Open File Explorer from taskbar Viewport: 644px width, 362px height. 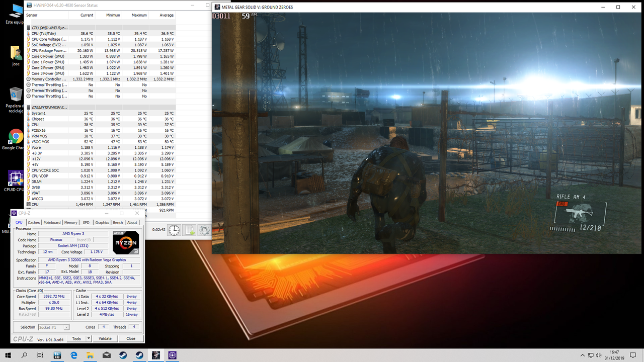click(x=90, y=355)
